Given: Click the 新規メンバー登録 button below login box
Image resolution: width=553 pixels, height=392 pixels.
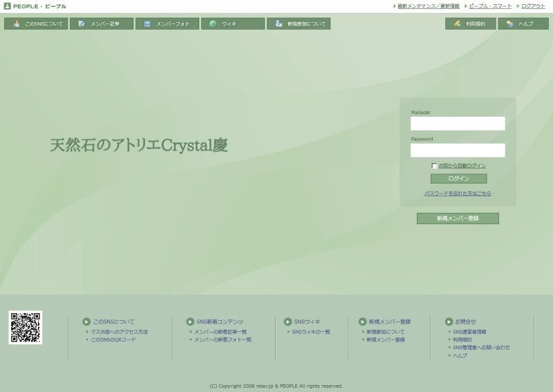Looking at the screenshot, I should click(458, 218).
